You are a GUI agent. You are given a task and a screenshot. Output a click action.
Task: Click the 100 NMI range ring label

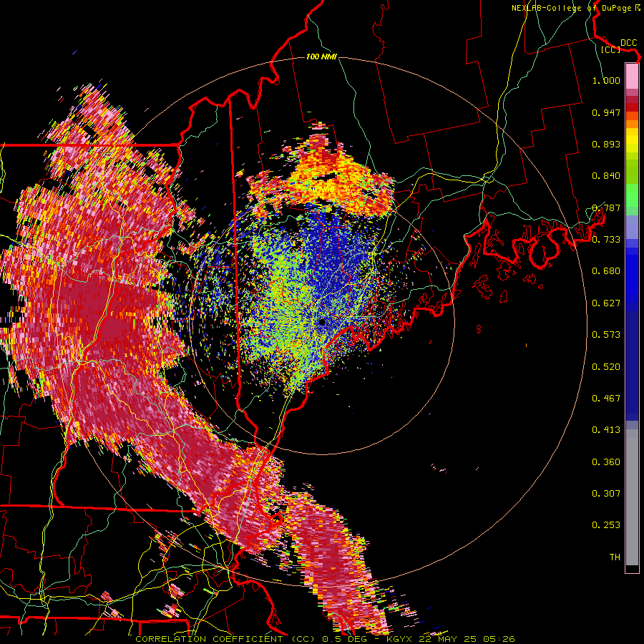point(321,57)
